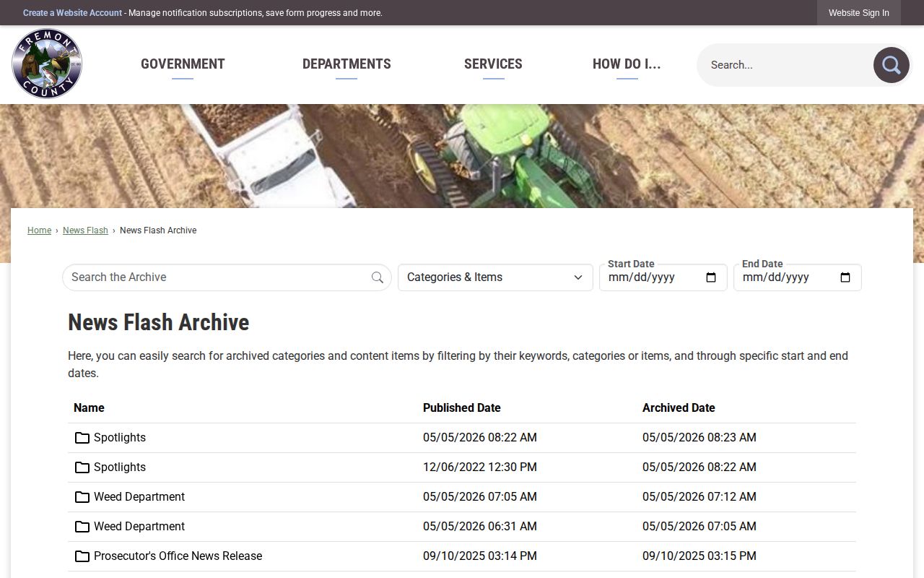This screenshot has height=578, width=924.
Task: Click the News Flash Archive heading
Action: click(159, 322)
